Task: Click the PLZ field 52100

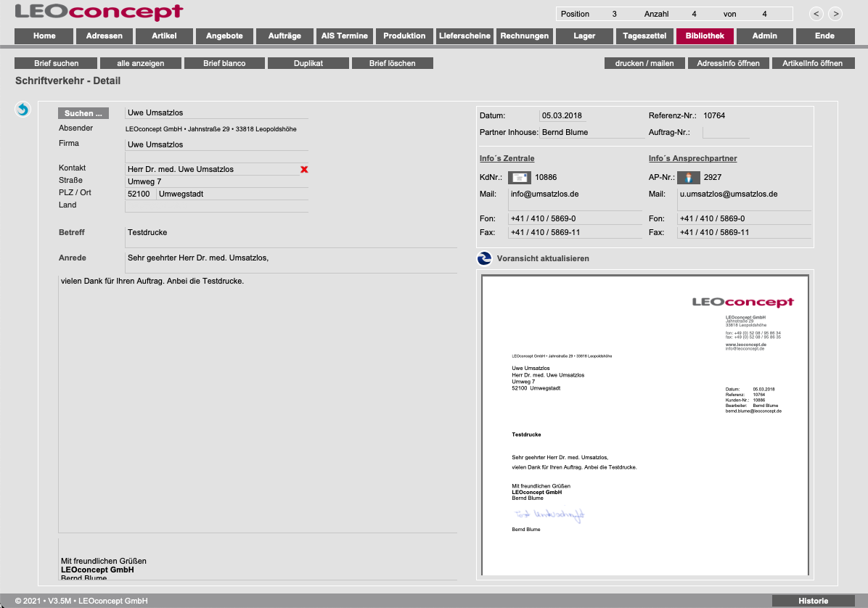Action: pyautogui.click(x=140, y=194)
